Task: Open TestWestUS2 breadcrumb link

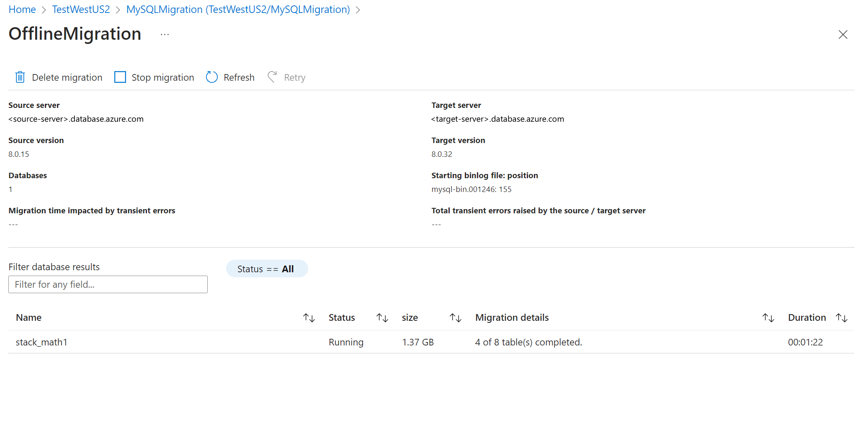Action: (81, 9)
